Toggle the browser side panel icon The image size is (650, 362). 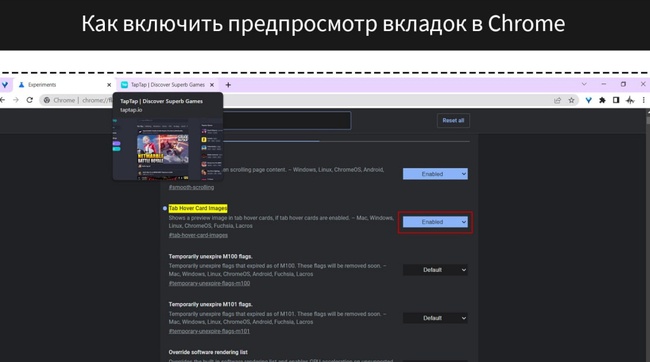click(x=616, y=100)
